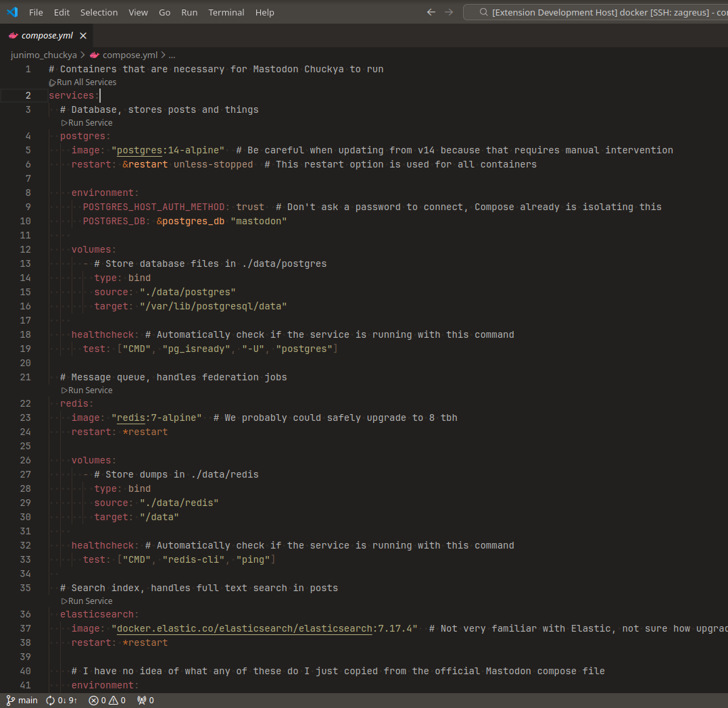
Task: Expand the breadcrumb ellipsis symbol list
Action: (172, 55)
